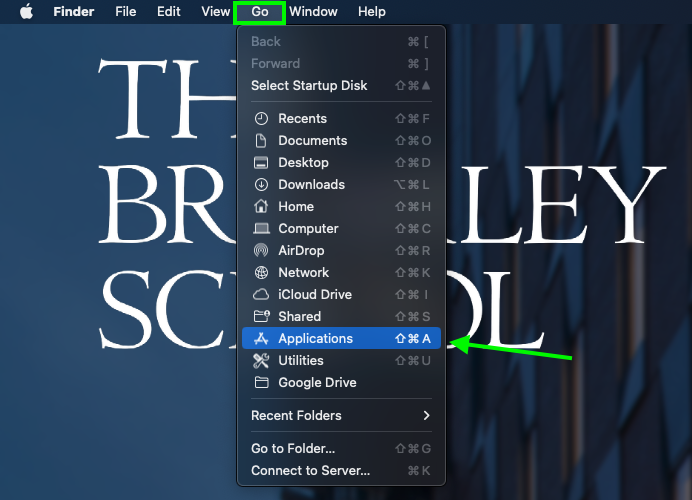Viewport: 692px width, 500px height.
Task: Select Desktop menu entry
Action: (x=341, y=162)
